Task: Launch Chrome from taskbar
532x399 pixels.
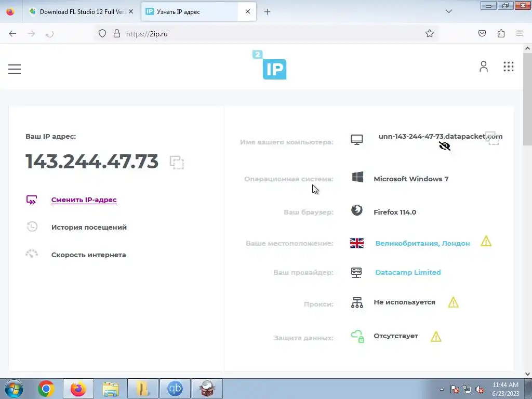Action: pos(46,389)
